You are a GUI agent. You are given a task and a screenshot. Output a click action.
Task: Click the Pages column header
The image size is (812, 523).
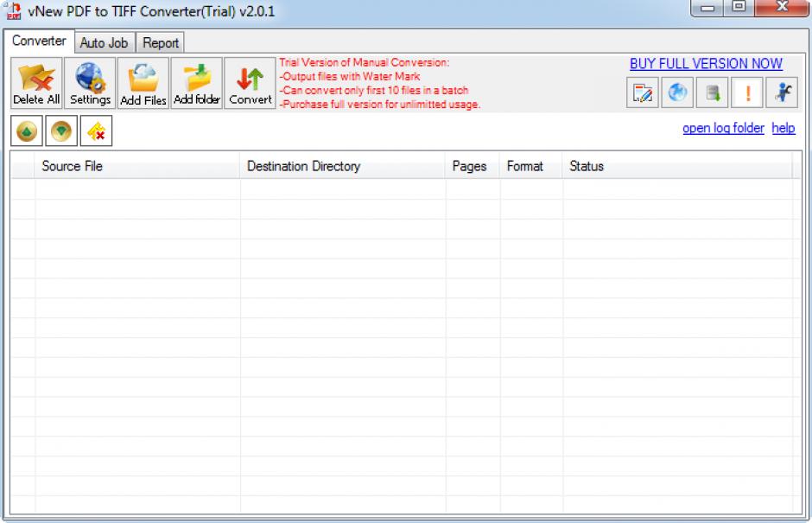472,166
